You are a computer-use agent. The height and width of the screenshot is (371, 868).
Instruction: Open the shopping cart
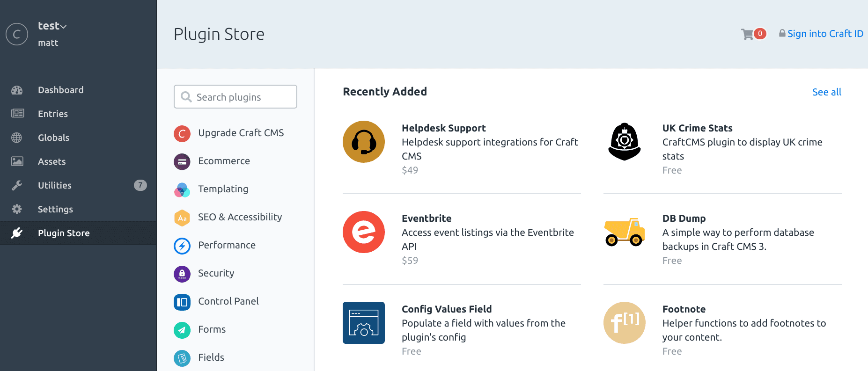point(747,34)
